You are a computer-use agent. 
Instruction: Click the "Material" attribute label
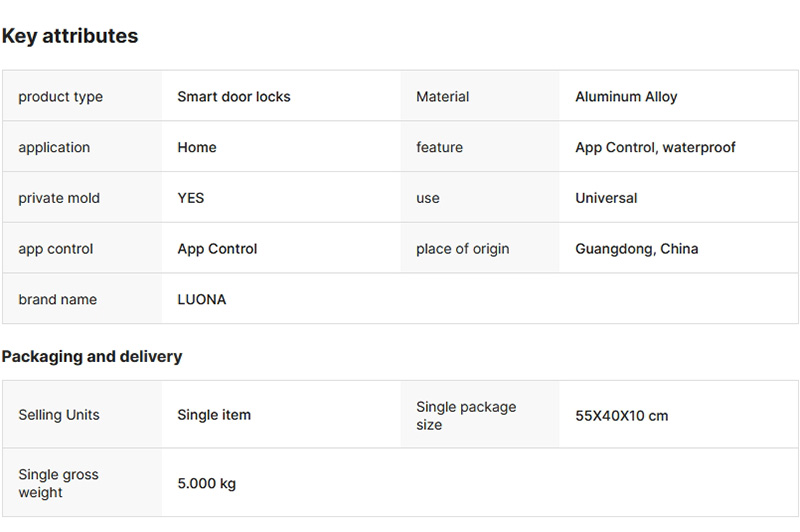point(442,97)
